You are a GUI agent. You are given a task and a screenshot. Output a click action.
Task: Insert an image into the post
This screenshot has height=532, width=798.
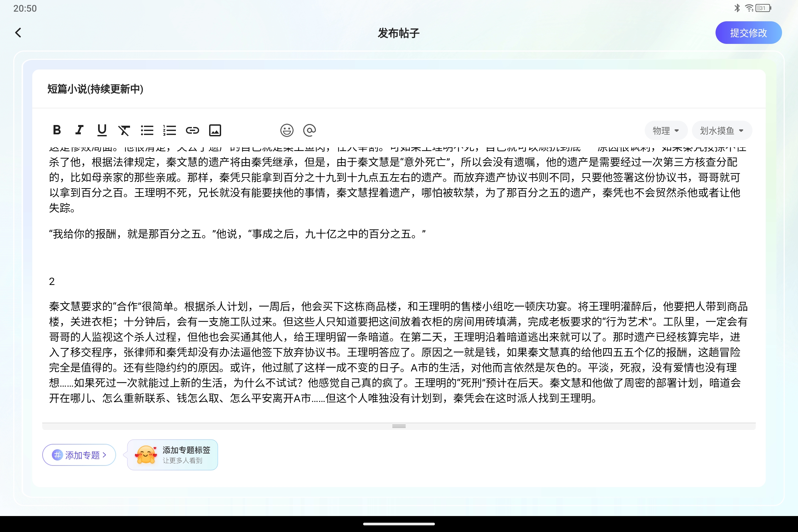[215, 130]
